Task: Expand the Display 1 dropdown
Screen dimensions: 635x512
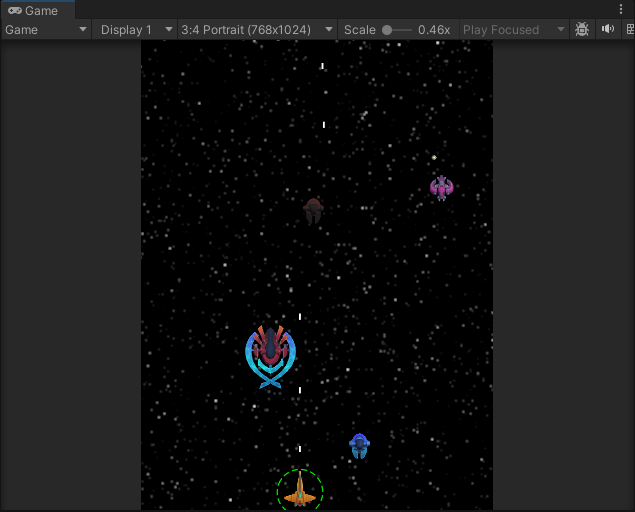Action: click(x=136, y=30)
